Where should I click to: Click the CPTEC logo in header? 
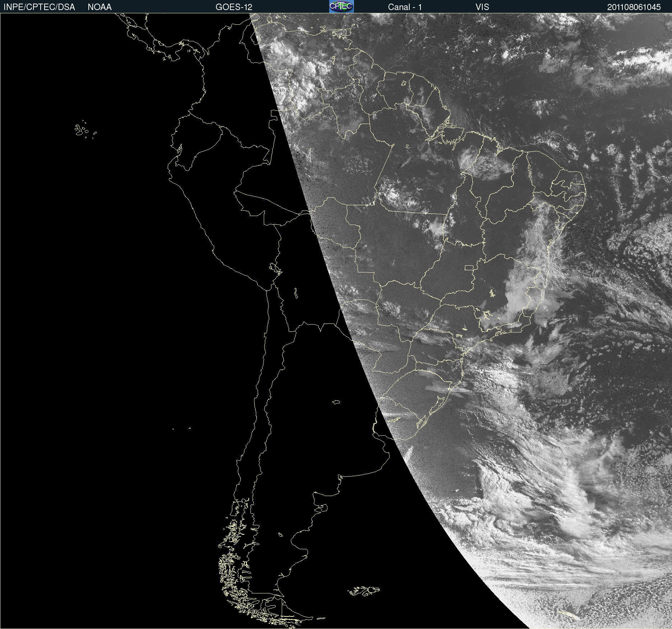[x=341, y=6]
